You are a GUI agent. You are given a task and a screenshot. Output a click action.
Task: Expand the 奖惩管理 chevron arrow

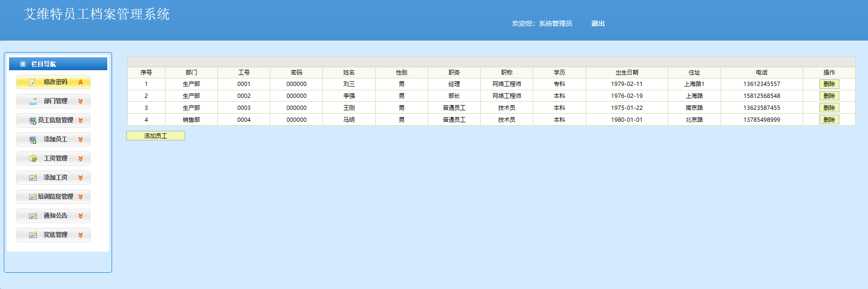(81, 235)
